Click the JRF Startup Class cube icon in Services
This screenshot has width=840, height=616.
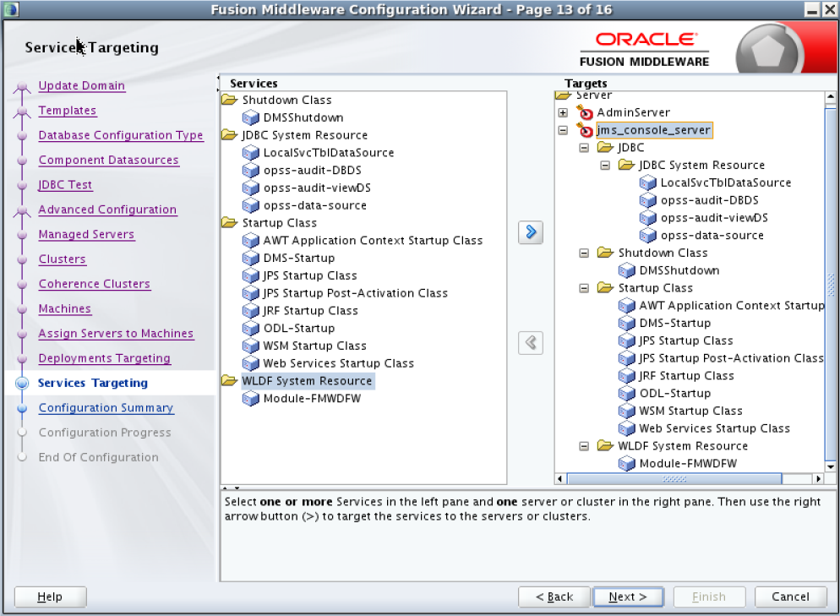[251, 311]
